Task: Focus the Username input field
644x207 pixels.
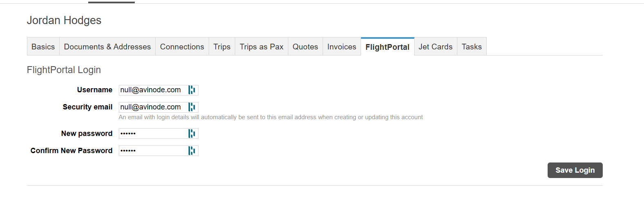Action: point(152,90)
